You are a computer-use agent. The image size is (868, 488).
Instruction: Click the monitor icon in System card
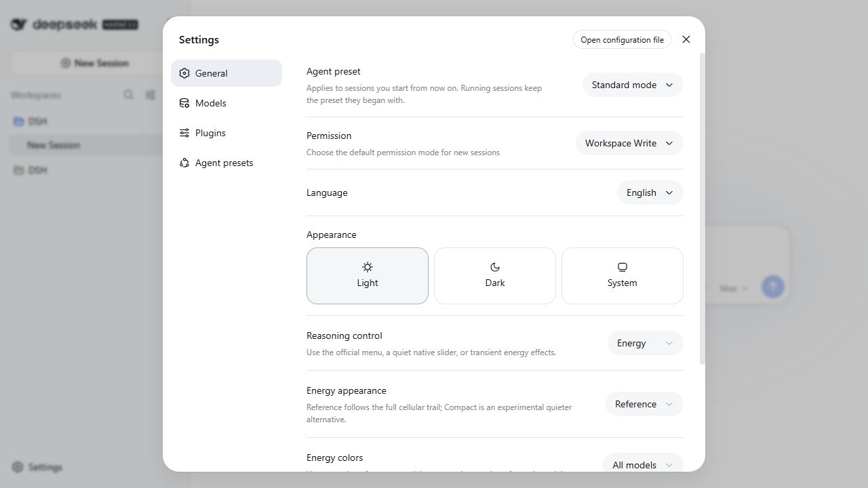[x=623, y=267]
